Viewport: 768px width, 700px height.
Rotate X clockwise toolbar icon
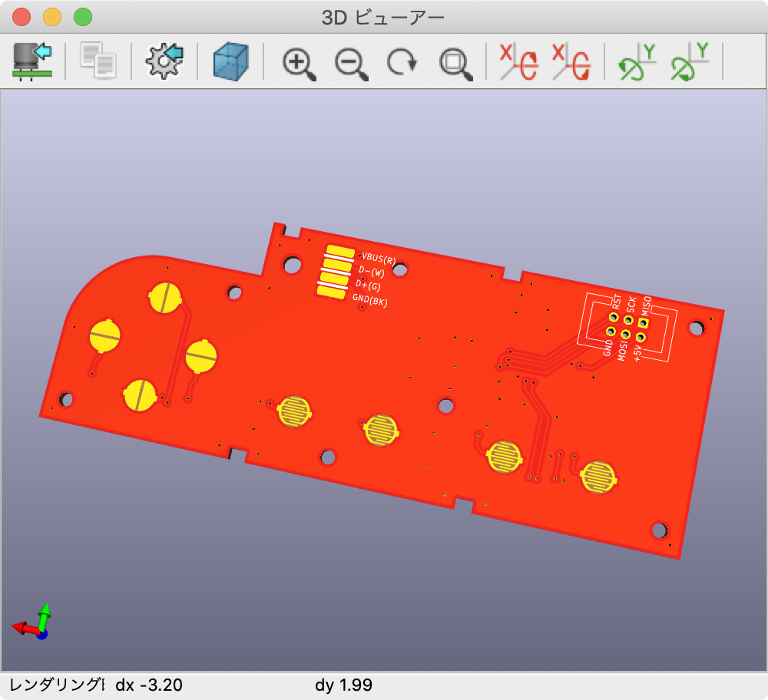pyautogui.click(x=518, y=61)
